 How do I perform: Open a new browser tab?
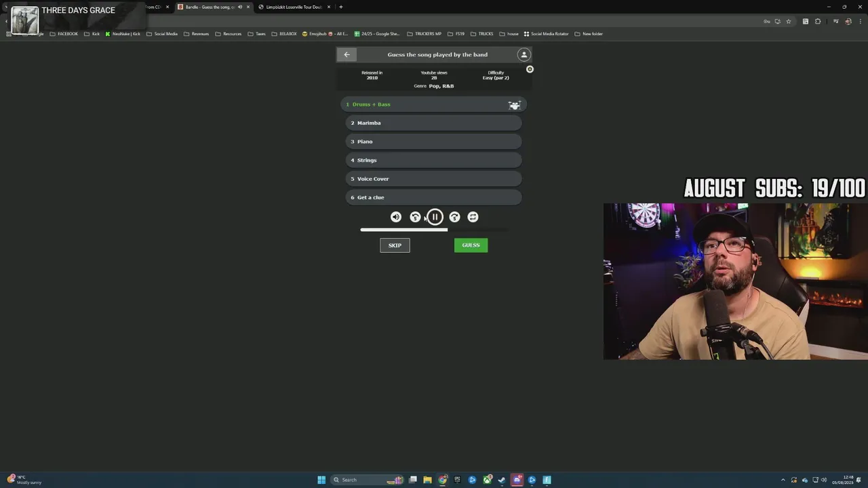point(340,7)
